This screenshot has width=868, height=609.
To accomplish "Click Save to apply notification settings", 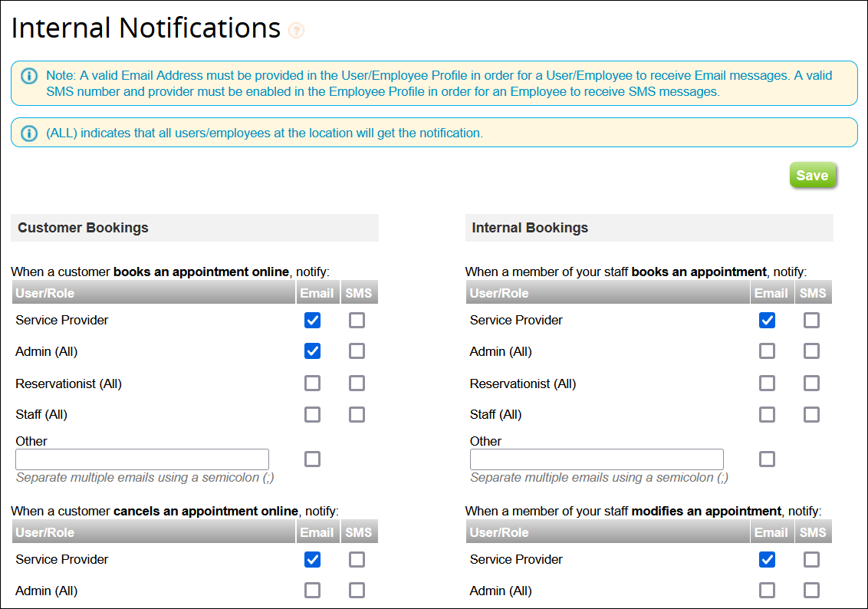I will 813,175.
